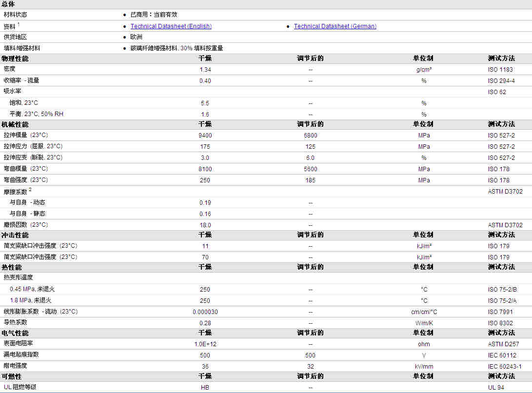Click the '冲击性能' section header
532x393 pixels.
15,235
